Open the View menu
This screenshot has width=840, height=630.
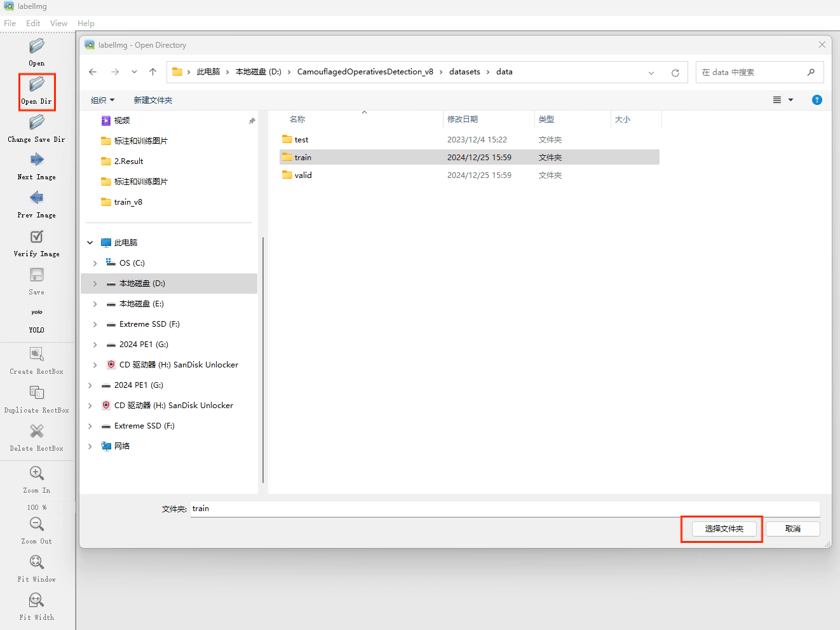(x=58, y=24)
